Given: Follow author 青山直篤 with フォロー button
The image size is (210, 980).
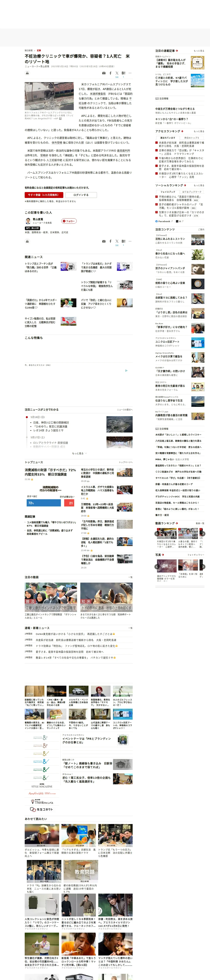Looking at the screenshot, I should pyautogui.click(x=69, y=221).
